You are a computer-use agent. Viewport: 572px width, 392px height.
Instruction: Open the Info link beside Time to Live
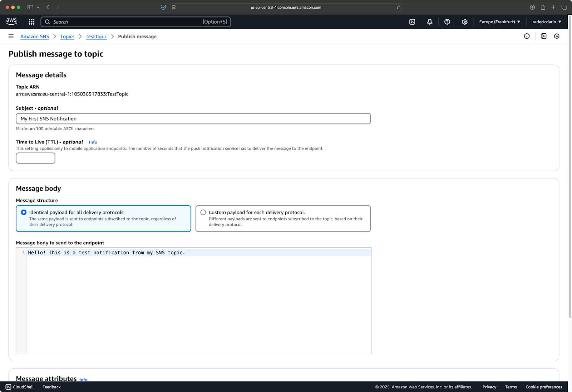pos(93,142)
